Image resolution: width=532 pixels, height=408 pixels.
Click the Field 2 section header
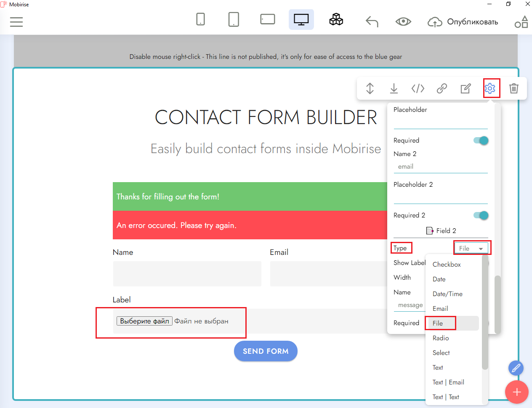[441, 230]
